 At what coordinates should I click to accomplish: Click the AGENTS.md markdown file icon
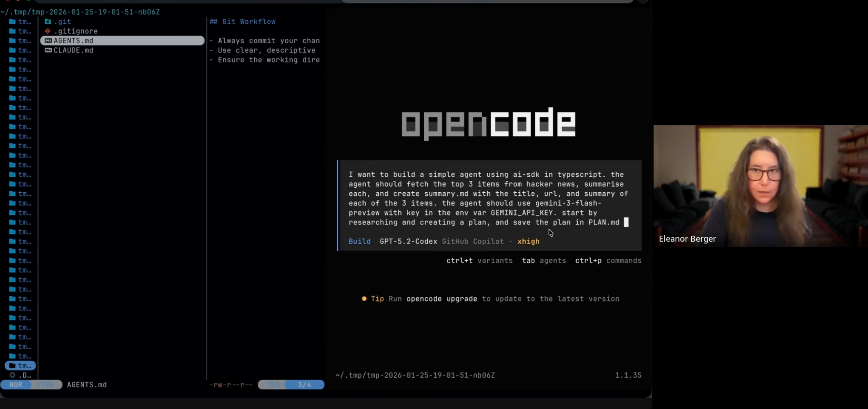point(48,40)
